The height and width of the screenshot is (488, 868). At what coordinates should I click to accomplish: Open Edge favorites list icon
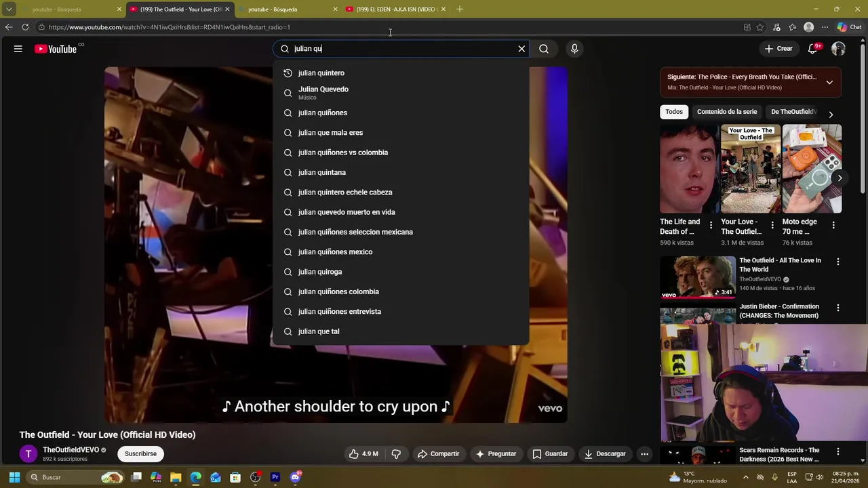[x=793, y=27]
